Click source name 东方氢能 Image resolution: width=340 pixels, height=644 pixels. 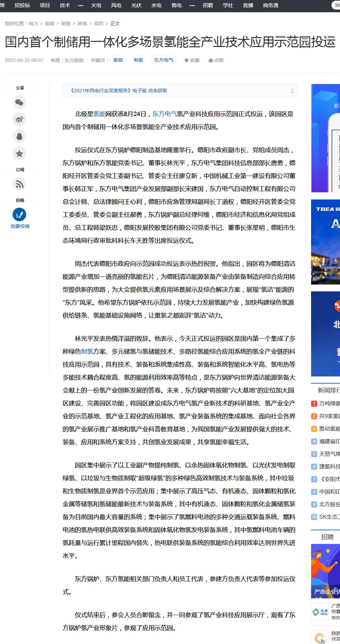point(74,60)
